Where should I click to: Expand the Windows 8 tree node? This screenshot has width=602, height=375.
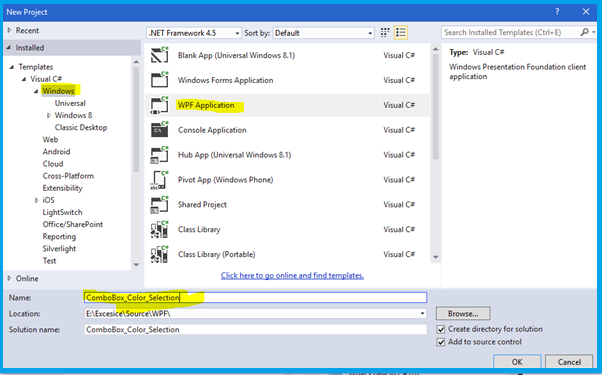click(x=49, y=115)
